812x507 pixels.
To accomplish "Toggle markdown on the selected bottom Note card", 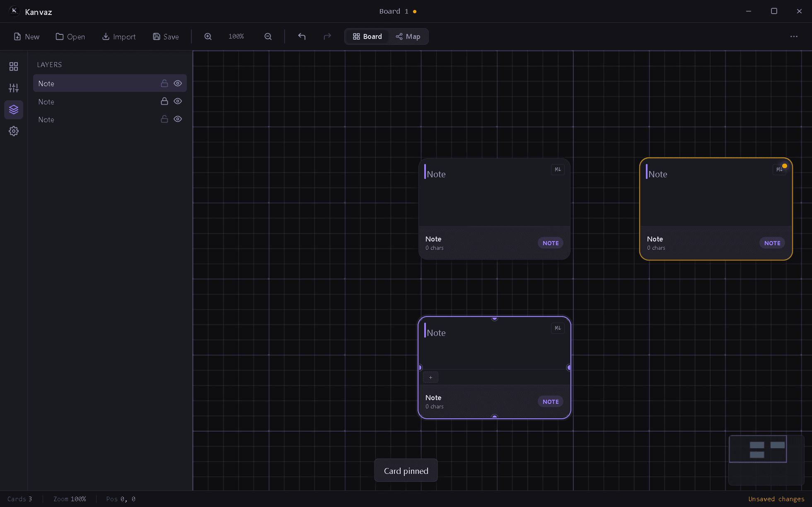I will click(558, 328).
